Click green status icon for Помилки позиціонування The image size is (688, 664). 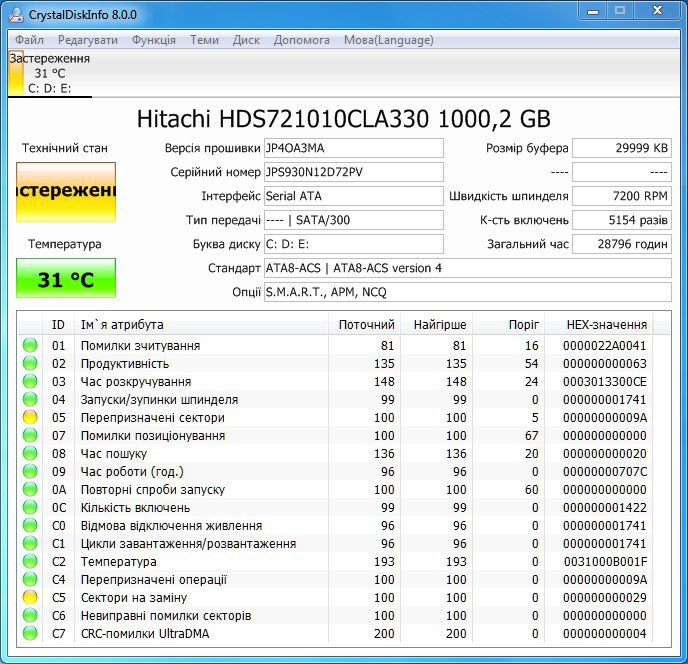[30, 435]
